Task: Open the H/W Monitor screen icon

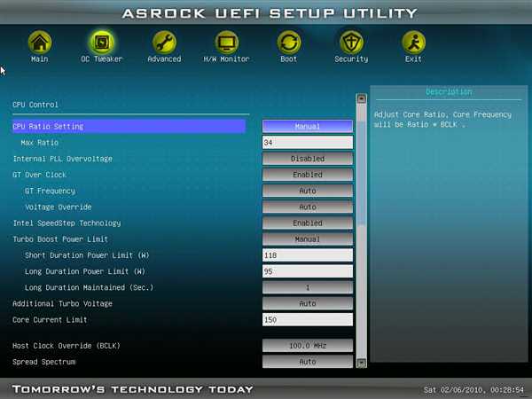Action: click(227, 43)
